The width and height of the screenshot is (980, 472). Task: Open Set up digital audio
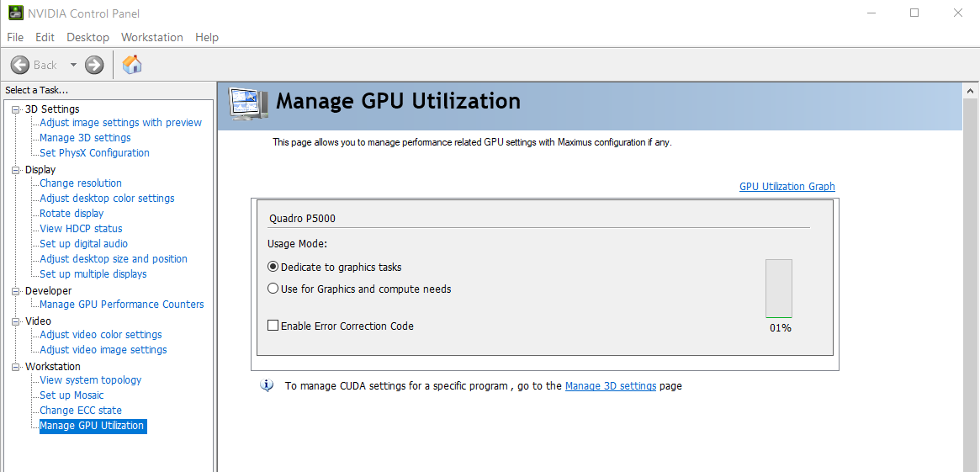click(84, 244)
